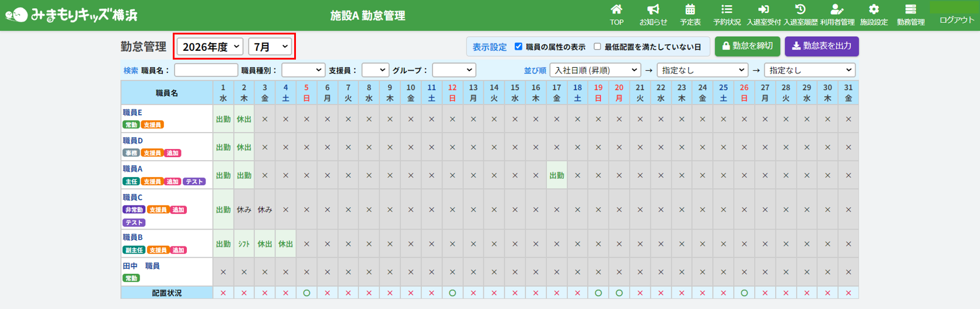
Task: Click the 職員名 column header
Action: tap(167, 93)
